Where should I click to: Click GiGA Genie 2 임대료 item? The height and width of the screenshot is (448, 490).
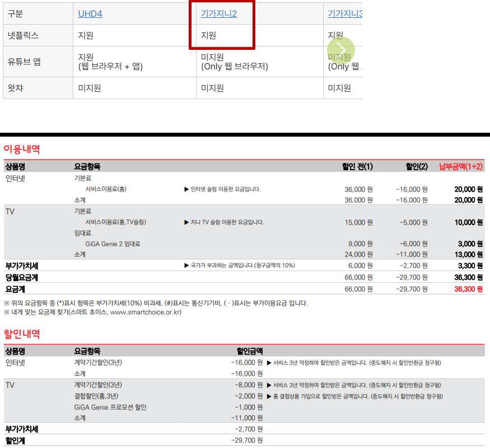pos(113,244)
